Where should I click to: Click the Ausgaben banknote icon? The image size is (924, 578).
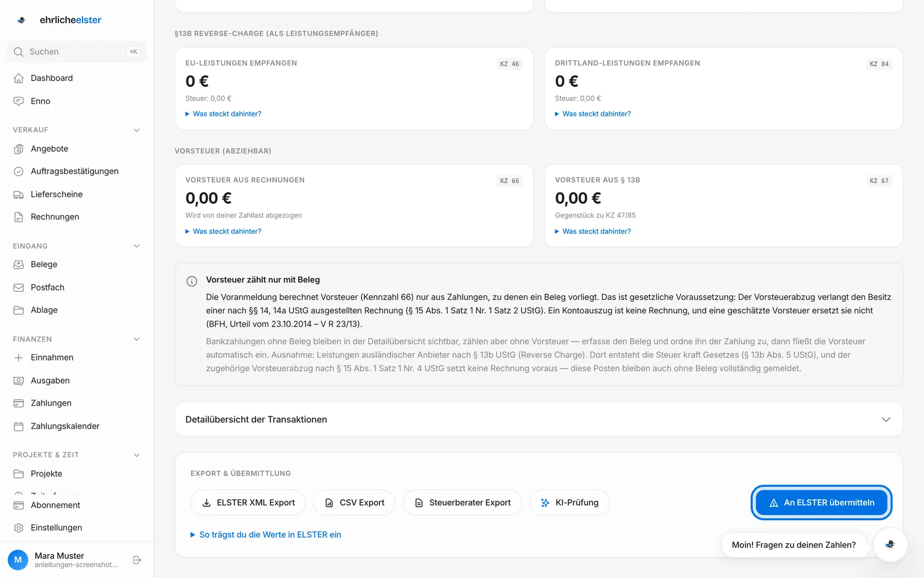click(x=18, y=380)
